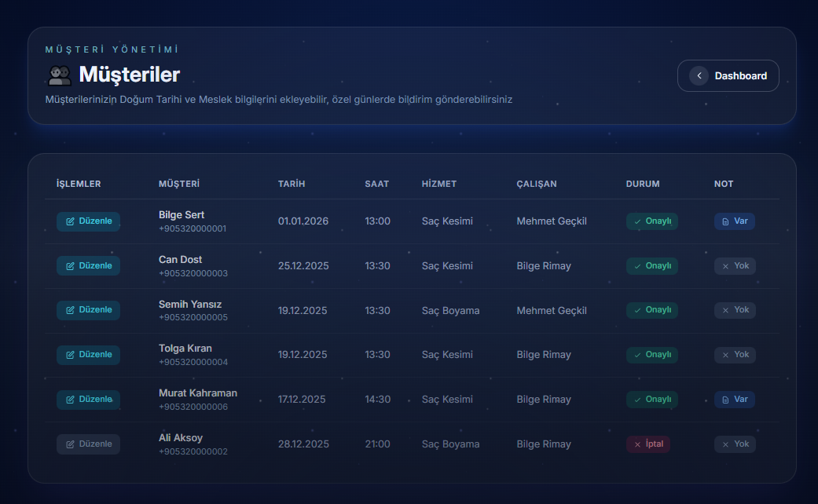Click the Tarih column header
The image size is (818, 504).
292,184
